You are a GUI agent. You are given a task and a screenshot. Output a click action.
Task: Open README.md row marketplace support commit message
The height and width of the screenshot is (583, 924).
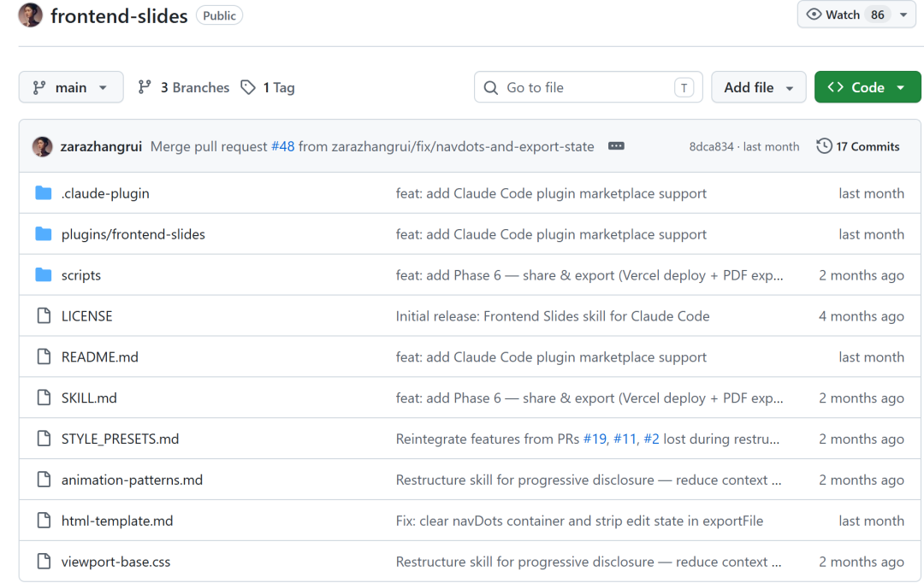(x=551, y=356)
